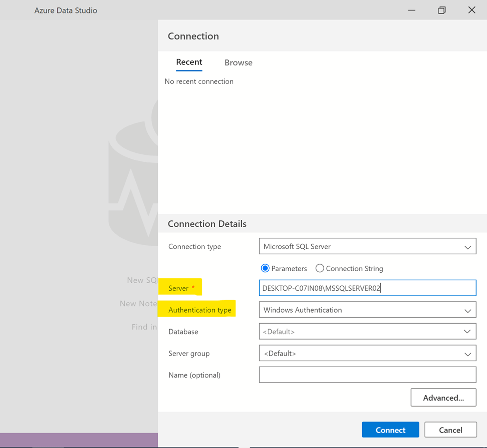The width and height of the screenshot is (487, 448).
Task: Expand the Server group dropdown
Action: [367, 354]
